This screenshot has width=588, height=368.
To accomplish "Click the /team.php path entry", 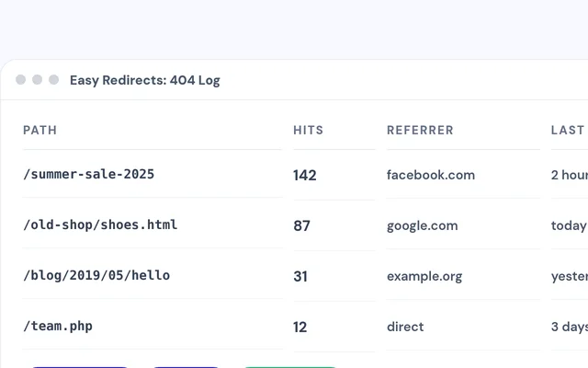I will 58,327.
